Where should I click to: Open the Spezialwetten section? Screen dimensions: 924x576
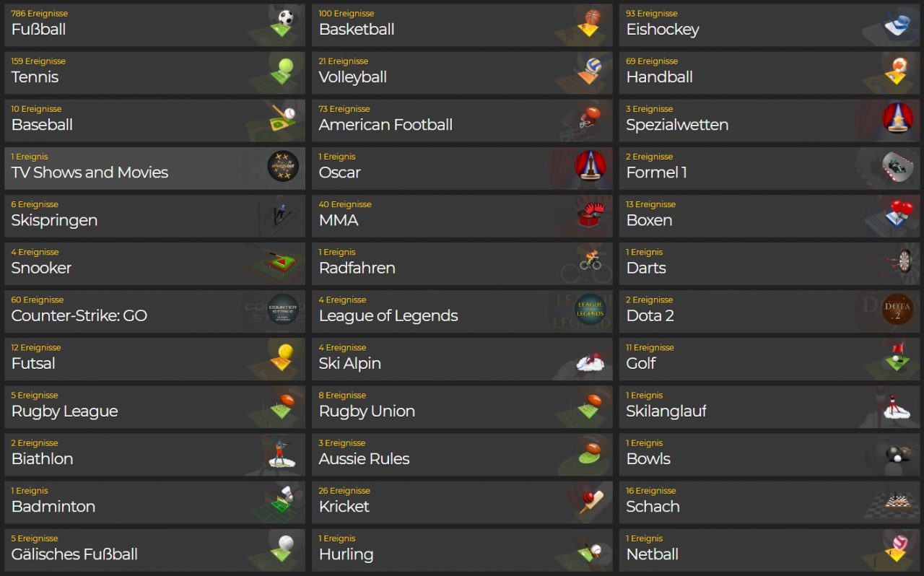coord(770,121)
